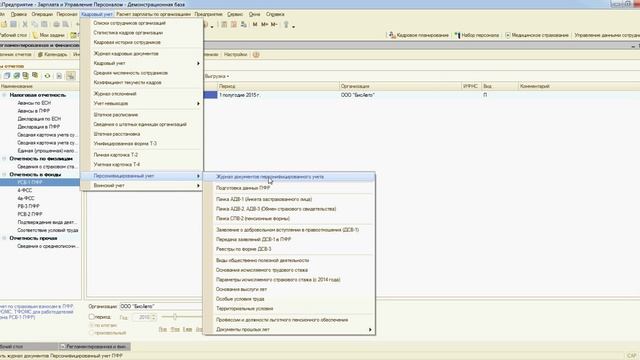
Task: Select РВ-3 ПФР tree item
Action: pyautogui.click(x=29, y=207)
